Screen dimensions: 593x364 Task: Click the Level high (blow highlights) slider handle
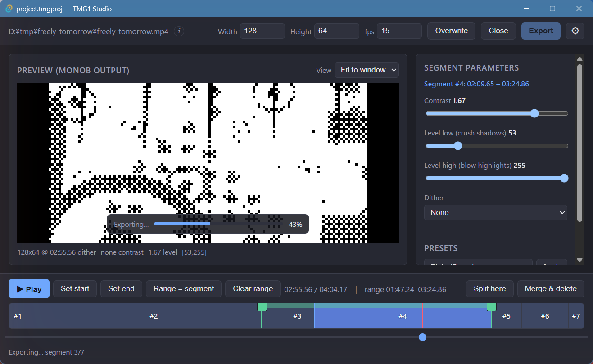click(x=564, y=178)
